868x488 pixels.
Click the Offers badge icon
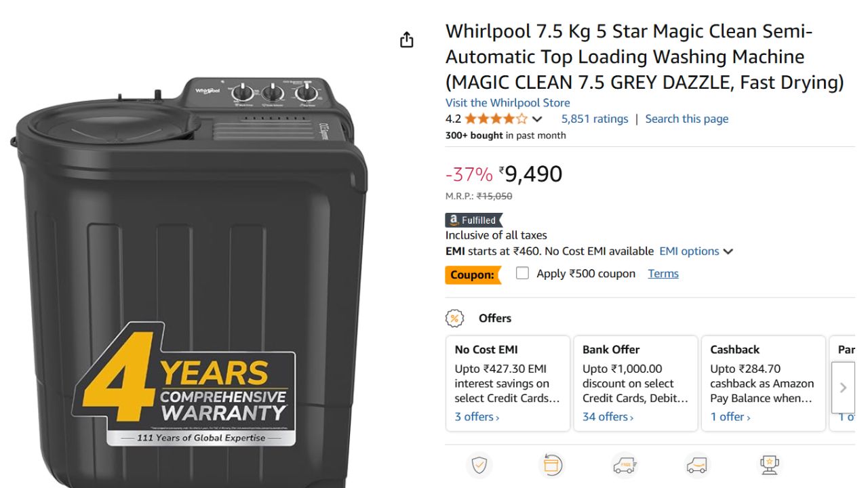pyautogui.click(x=454, y=318)
